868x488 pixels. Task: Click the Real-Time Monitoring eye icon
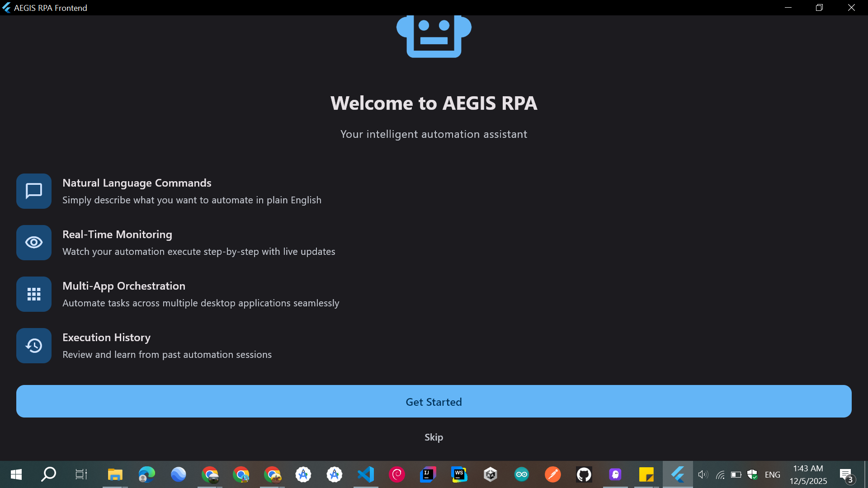[34, 243]
